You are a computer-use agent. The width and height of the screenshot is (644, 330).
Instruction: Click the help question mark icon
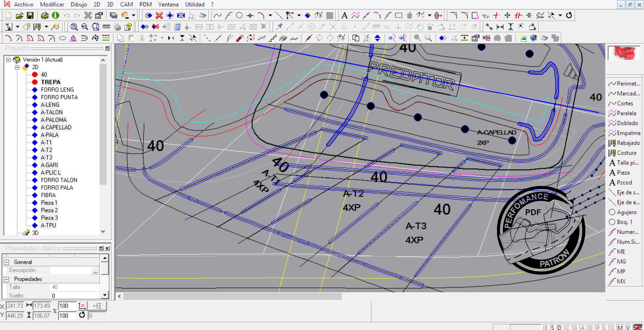pos(128,27)
